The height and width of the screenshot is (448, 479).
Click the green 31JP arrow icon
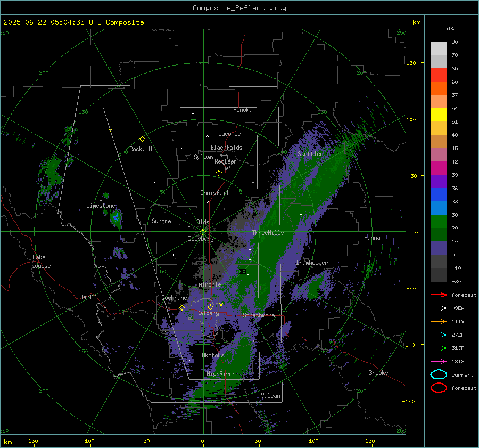pyautogui.click(x=439, y=348)
